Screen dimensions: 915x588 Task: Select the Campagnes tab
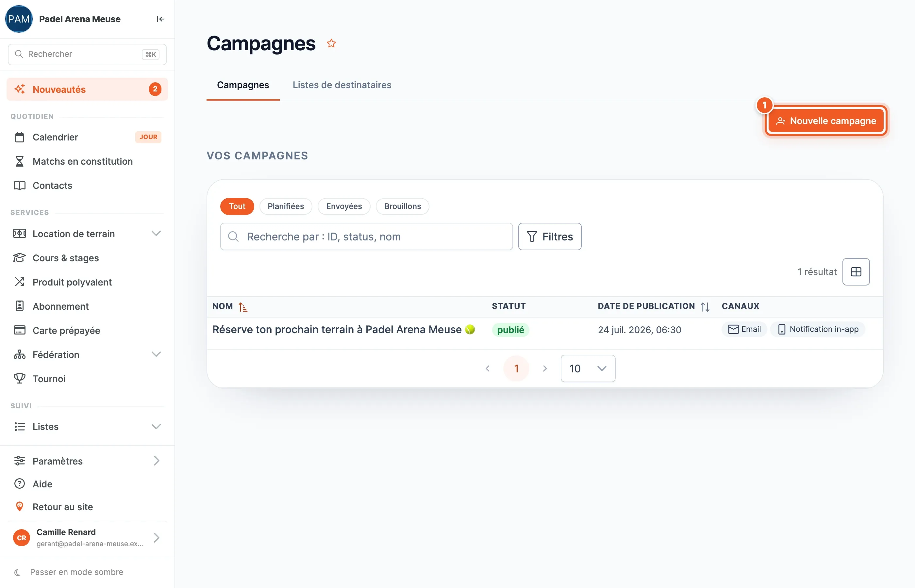pyautogui.click(x=243, y=85)
